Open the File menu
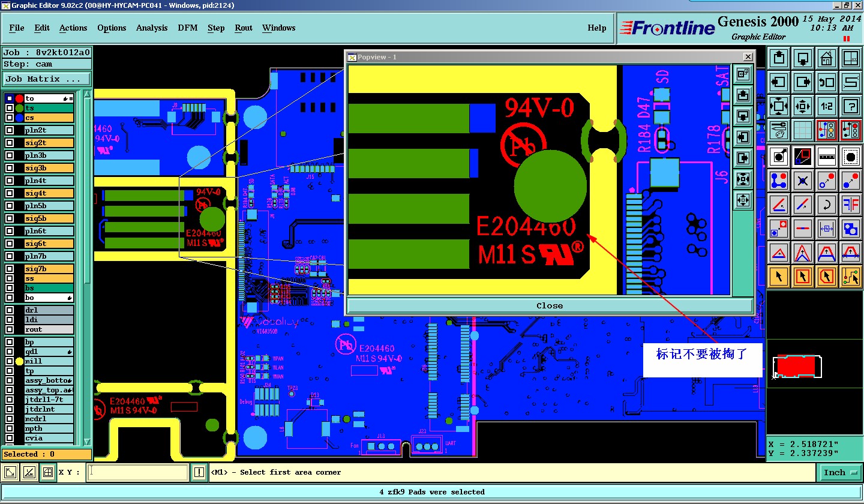 pos(17,28)
